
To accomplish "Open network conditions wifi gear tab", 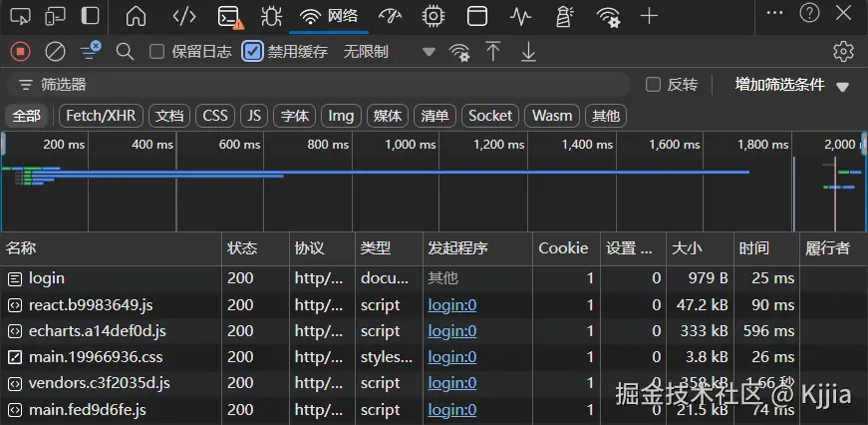I will [608, 17].
